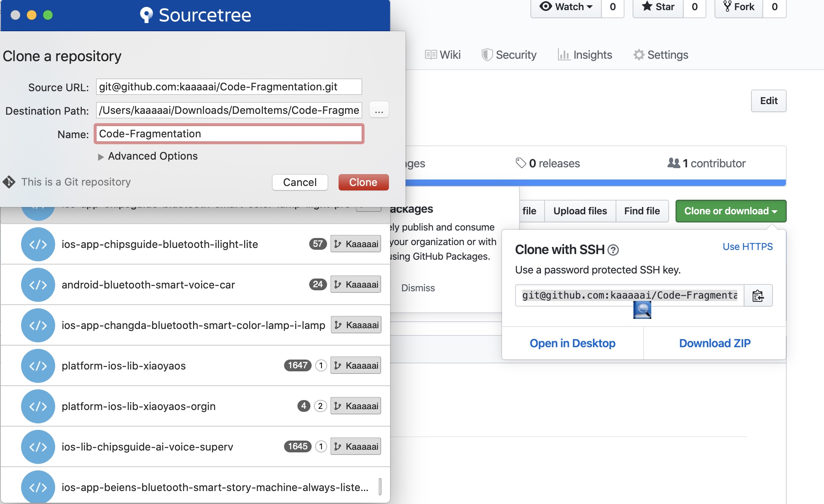
Task: Click the Source URL input field
Action: (229, 87)
